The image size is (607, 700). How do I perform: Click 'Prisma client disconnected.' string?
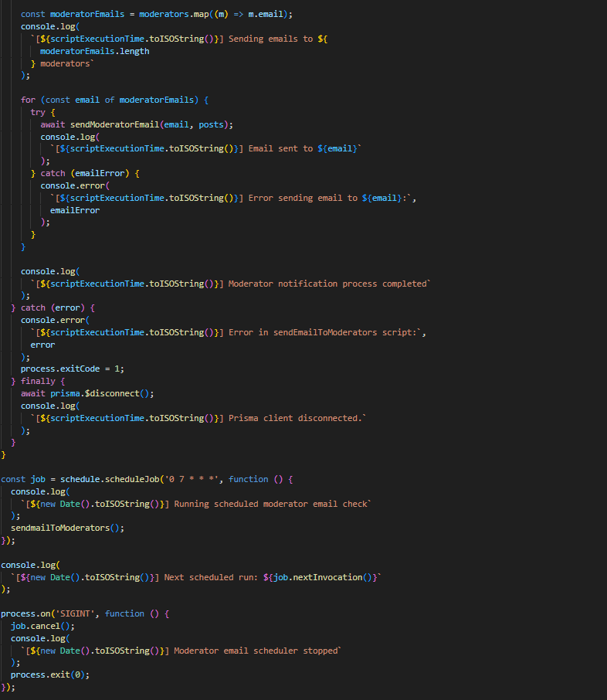295,418
